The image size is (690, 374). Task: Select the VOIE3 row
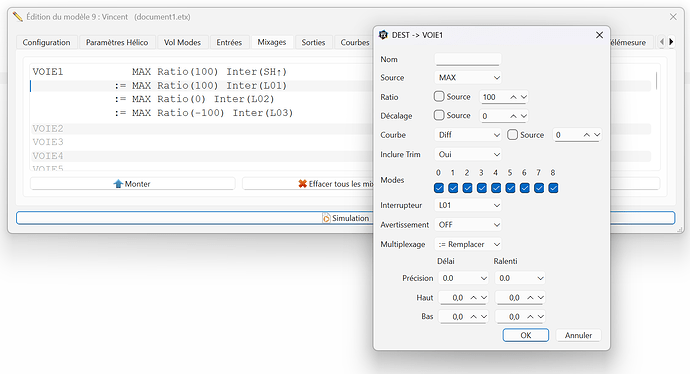202,142
